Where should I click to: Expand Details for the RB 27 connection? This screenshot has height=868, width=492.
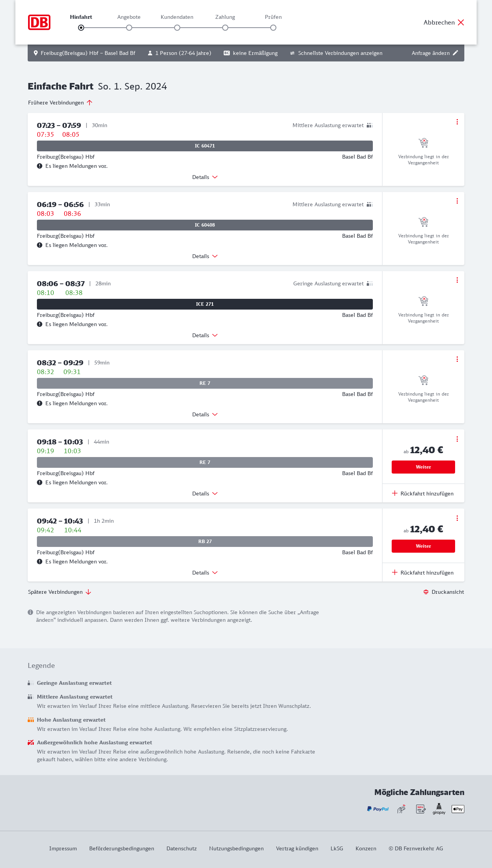click(x=205, y=573)
